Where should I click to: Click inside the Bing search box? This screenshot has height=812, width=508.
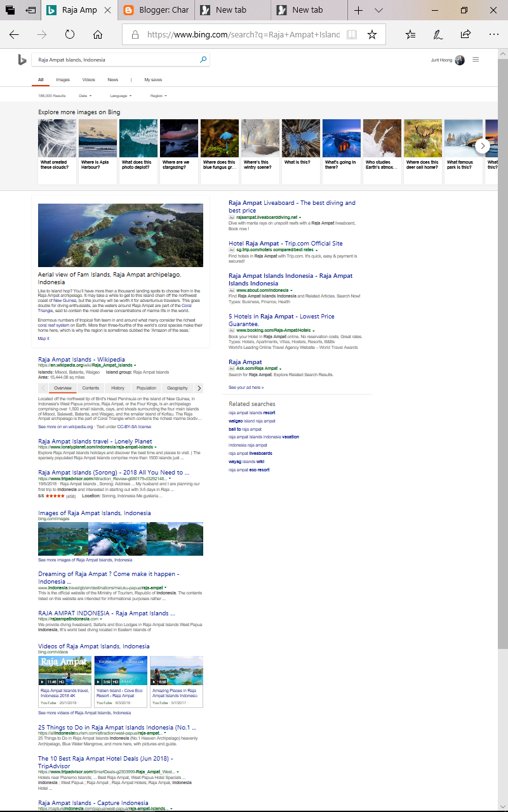point(114,60)
